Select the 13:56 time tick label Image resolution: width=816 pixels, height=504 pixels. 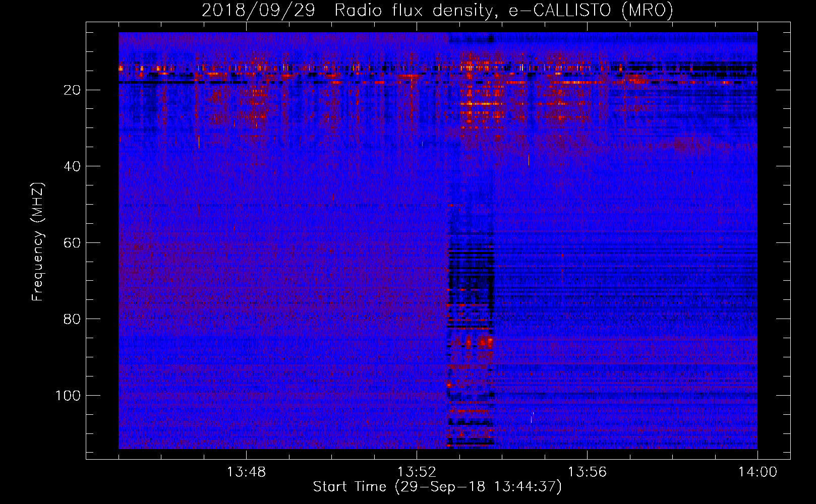pyautogui.click(x=587, y=472)
